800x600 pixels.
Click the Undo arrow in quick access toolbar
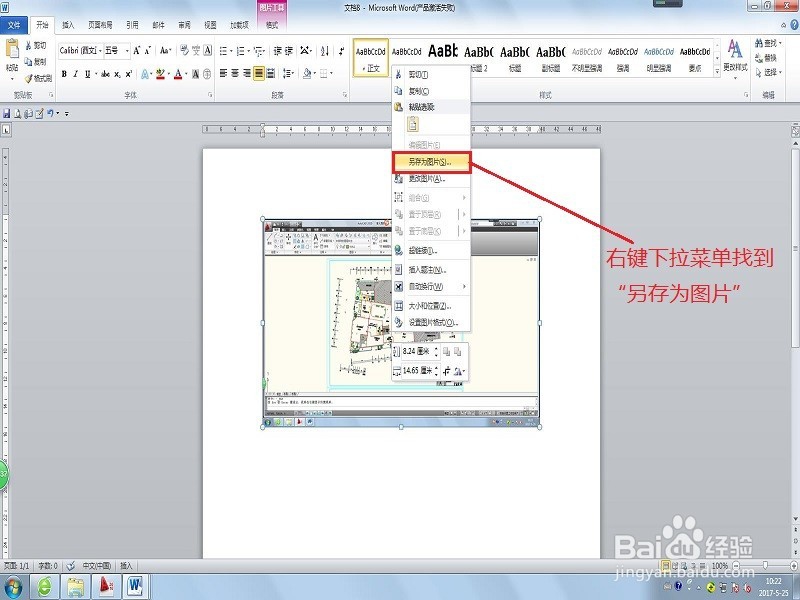(x=50, y=113)
